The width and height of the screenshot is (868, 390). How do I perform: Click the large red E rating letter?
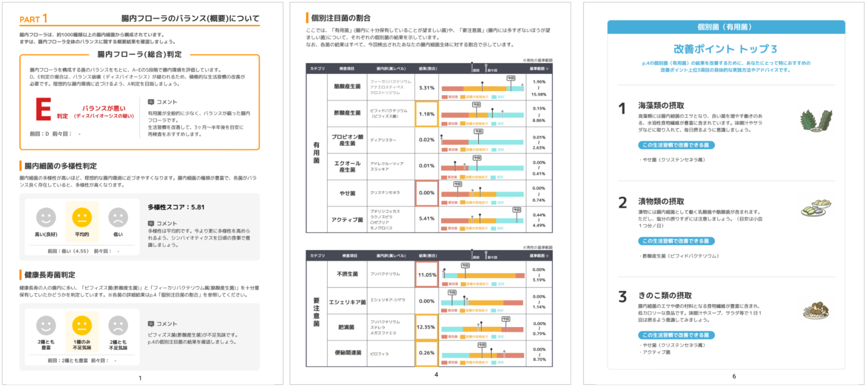(x=43, y=109)
